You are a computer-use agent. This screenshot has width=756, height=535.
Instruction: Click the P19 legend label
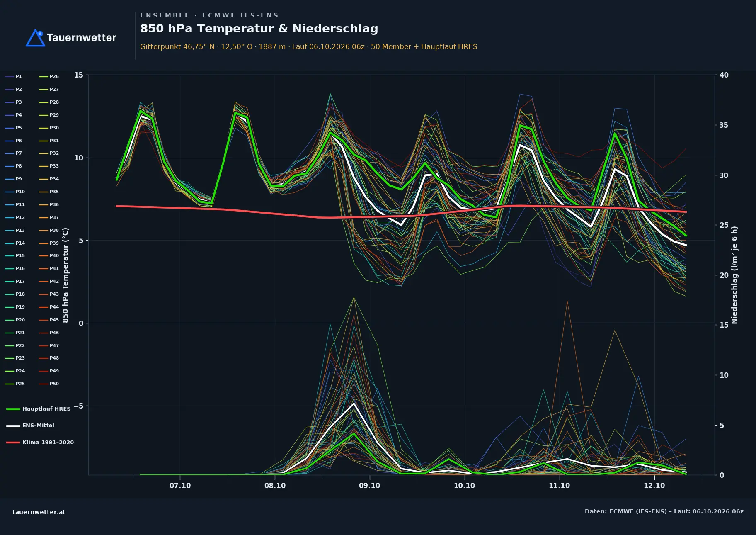(20, 307)
